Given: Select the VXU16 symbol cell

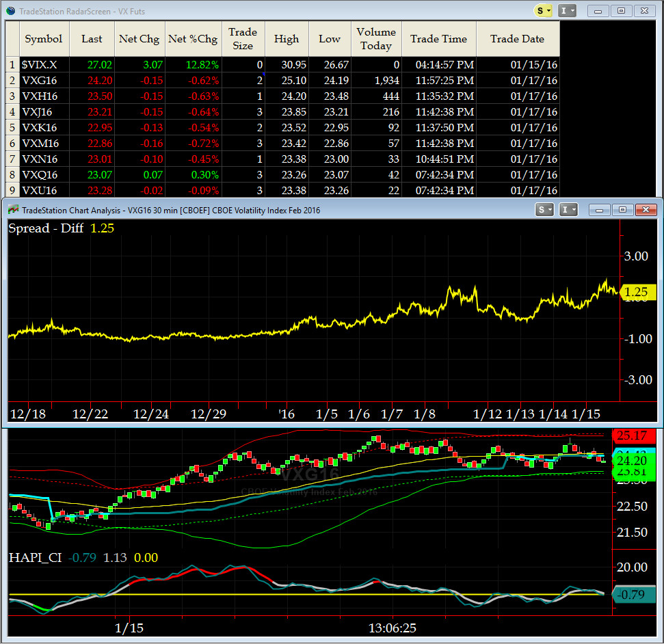Looking at the screenshot, I should tap(44, 190).
